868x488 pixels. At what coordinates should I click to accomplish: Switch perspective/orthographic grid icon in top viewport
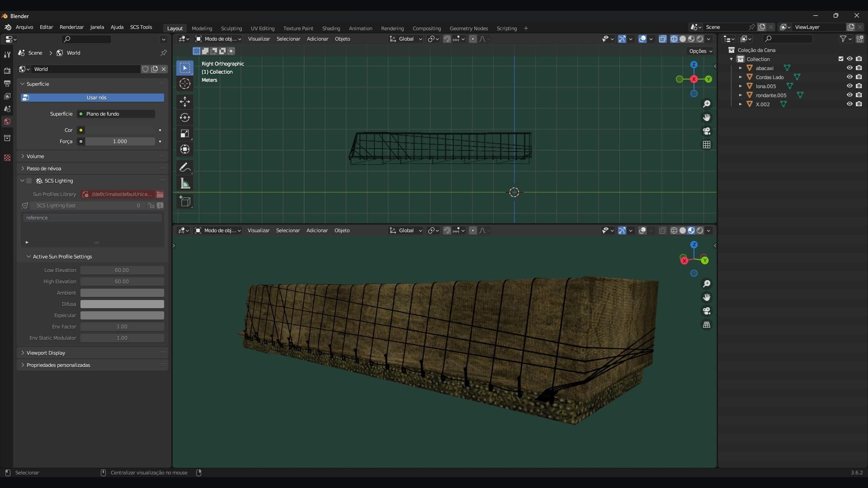[707, 145]
